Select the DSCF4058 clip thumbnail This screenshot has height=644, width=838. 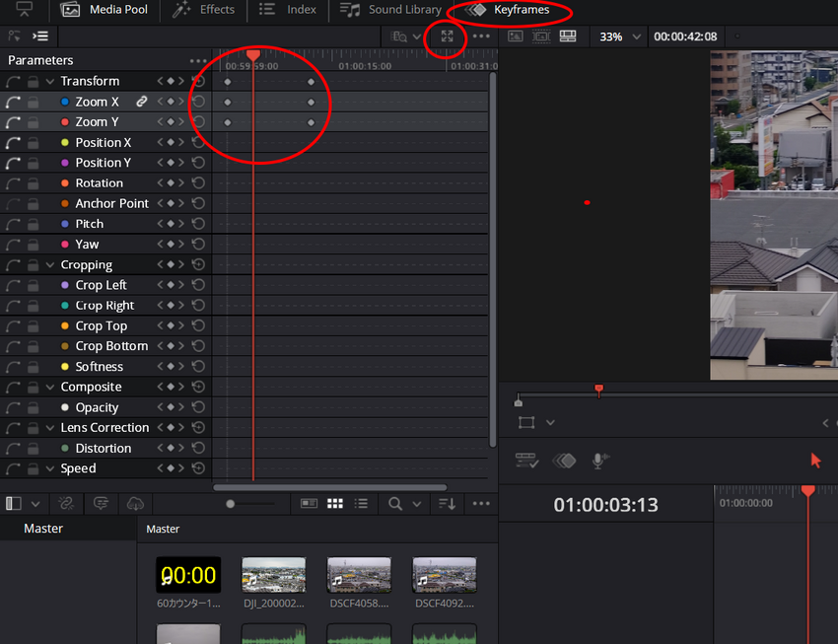tap(359, 575)
